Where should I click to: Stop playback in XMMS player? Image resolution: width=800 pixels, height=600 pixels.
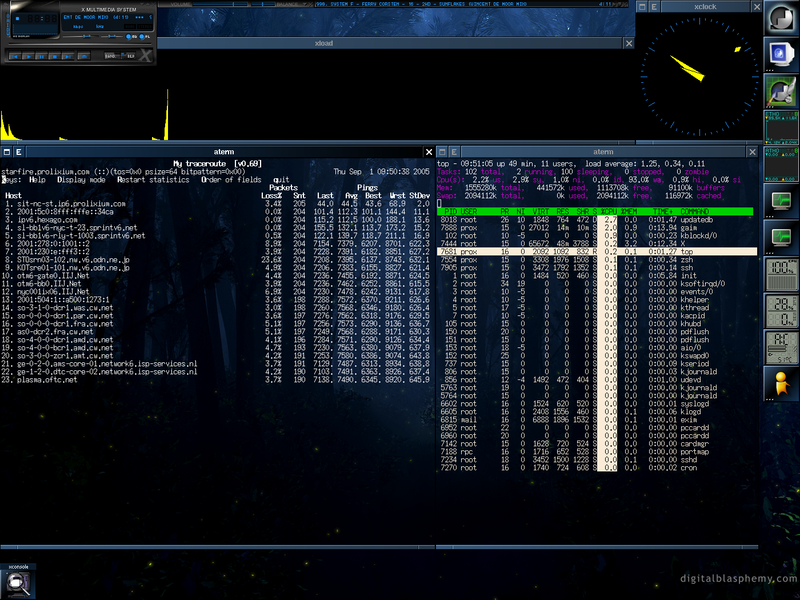(x=55, y=56)
